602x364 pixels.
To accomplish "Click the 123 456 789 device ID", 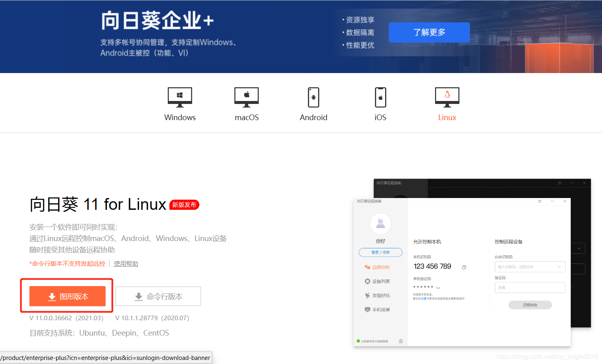I will click(432, 267).
